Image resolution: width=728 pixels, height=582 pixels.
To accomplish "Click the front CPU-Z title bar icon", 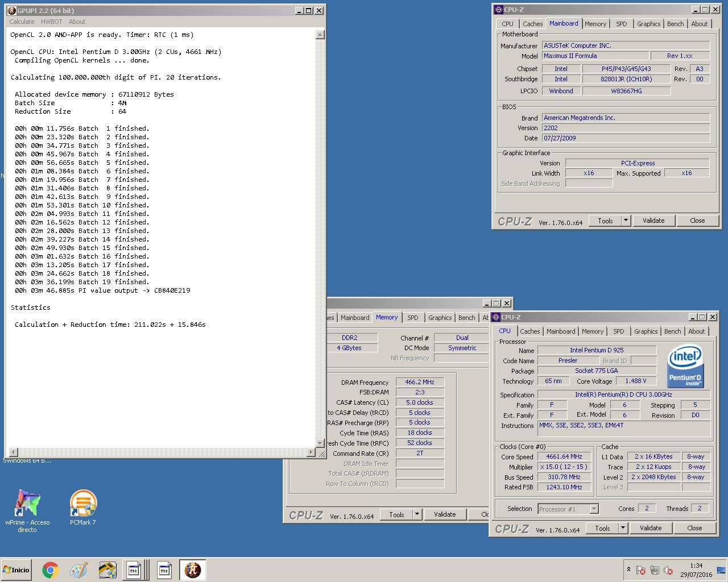I will point(496,317).
